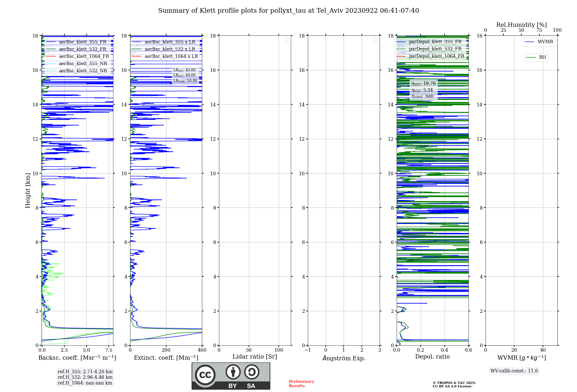The width and height of the screenshot is (577, 392).
Task: Click the Backsc. coeff. axis label
Action: [77, 358]
